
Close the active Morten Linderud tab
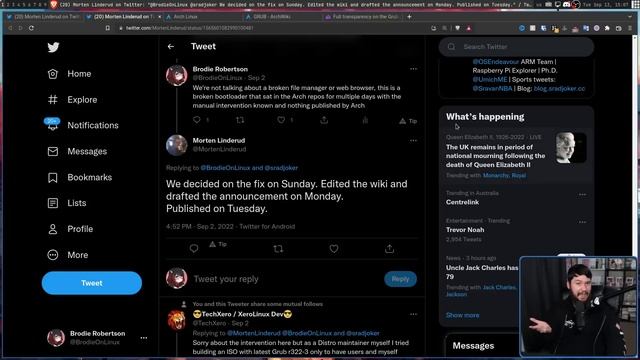point(159,17)
